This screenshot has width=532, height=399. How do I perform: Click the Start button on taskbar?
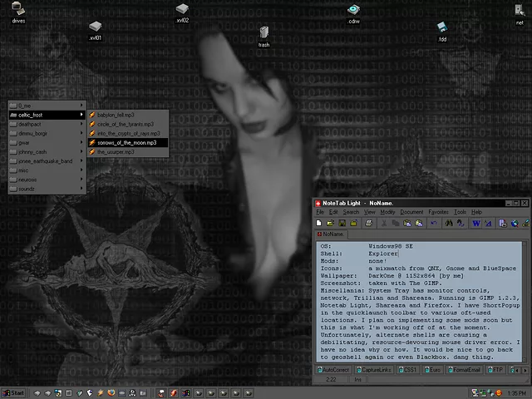12,392
